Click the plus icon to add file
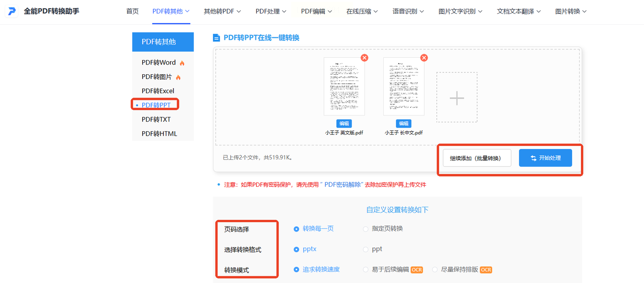Screen dimensions: 644x283 click(x=457, y=98)
